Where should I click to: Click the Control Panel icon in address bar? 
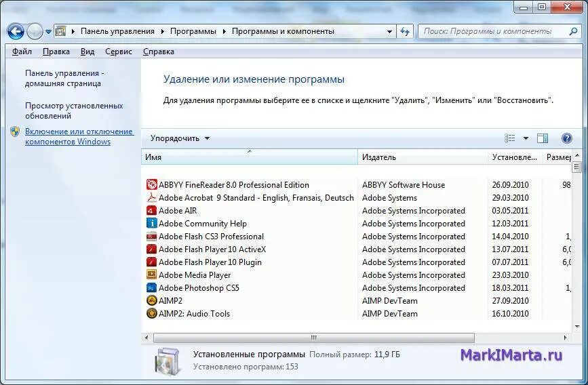pos(61,31)
